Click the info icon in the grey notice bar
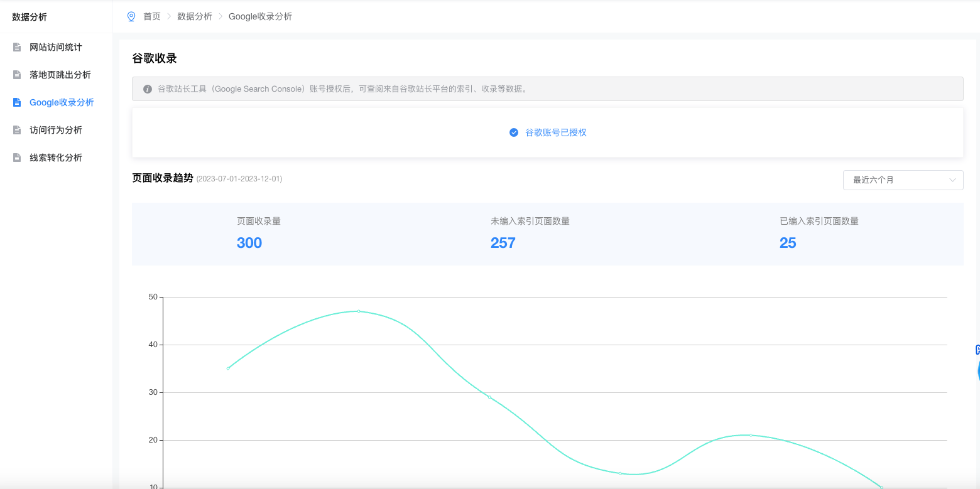This screenshot has height=489, width=980. tap(148, 89)
